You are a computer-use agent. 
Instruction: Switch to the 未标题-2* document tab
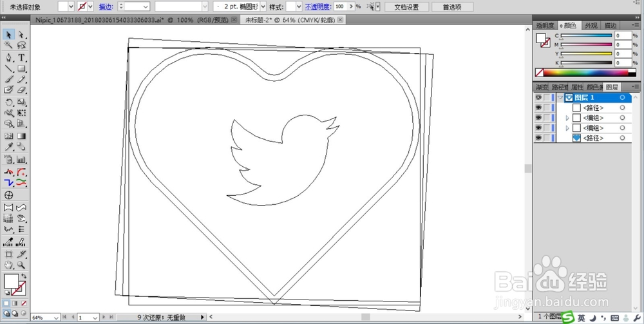coord(290,20)
